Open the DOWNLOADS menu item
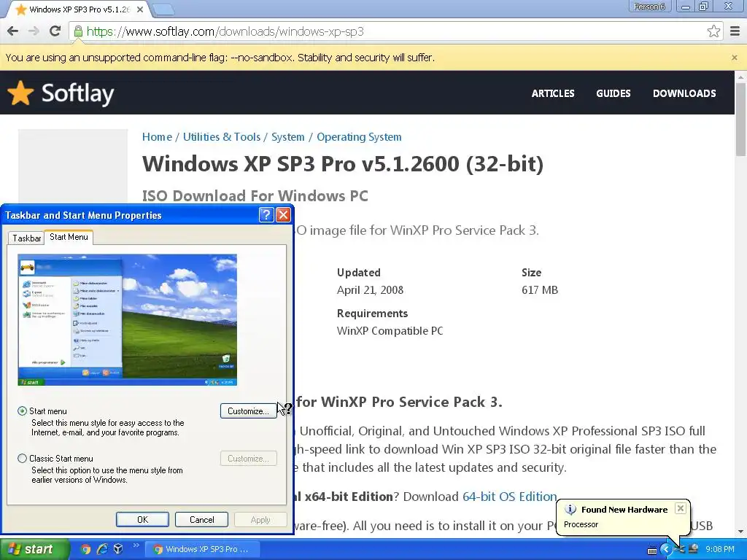 click(x=684, y=93)
